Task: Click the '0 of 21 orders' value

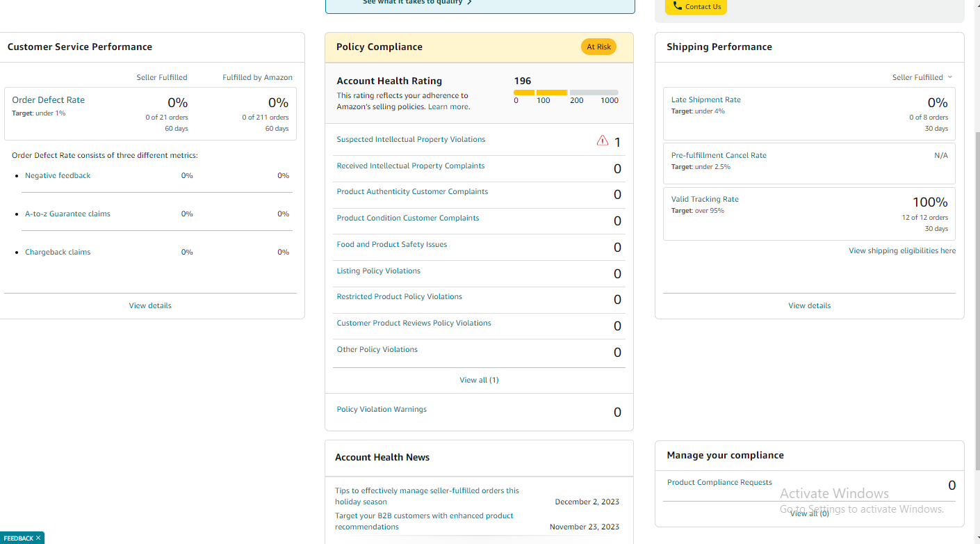Action: click(x=167, y=117)
